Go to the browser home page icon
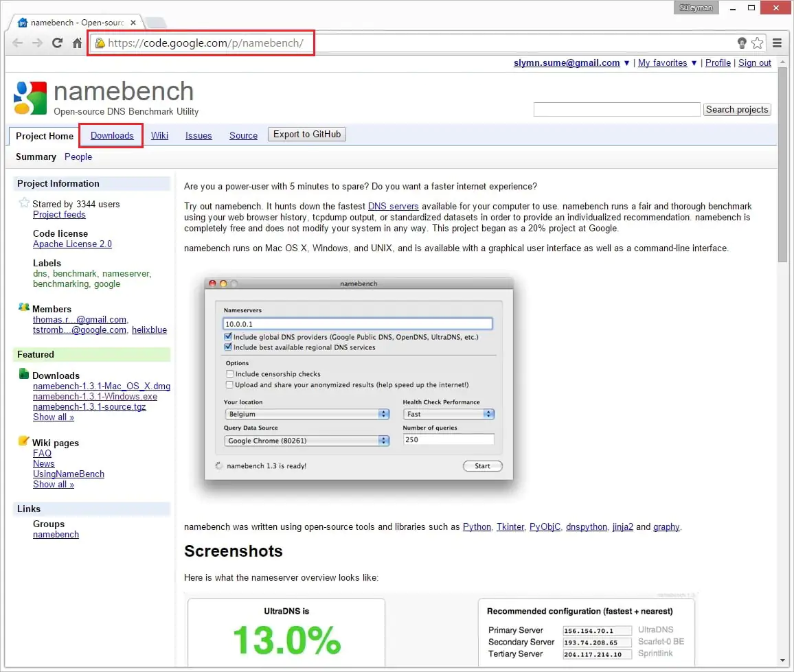 pyautogui.click(x=78, y=43)
